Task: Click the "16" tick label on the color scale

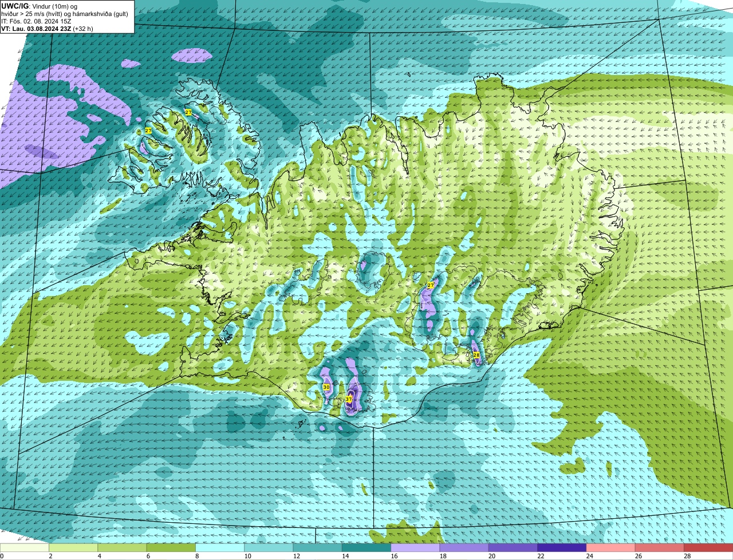Action: point(394,556)
